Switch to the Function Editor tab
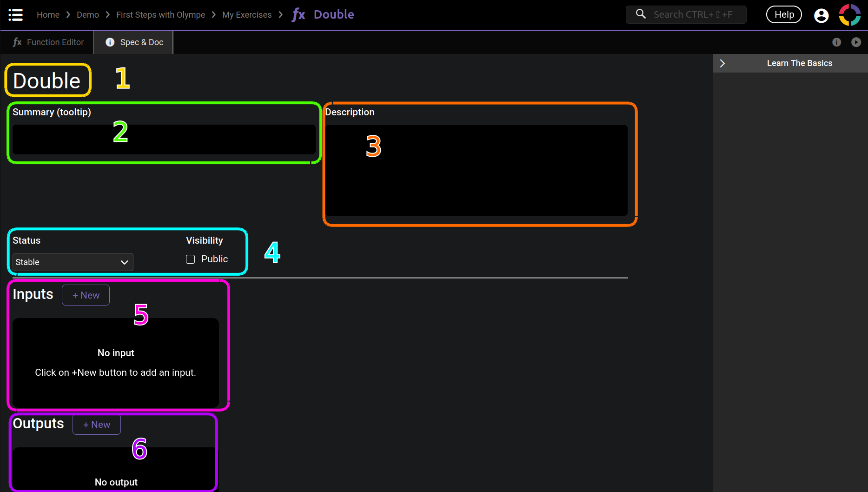The height and width of the screenshot is (492, 868). tap(48, 42)
